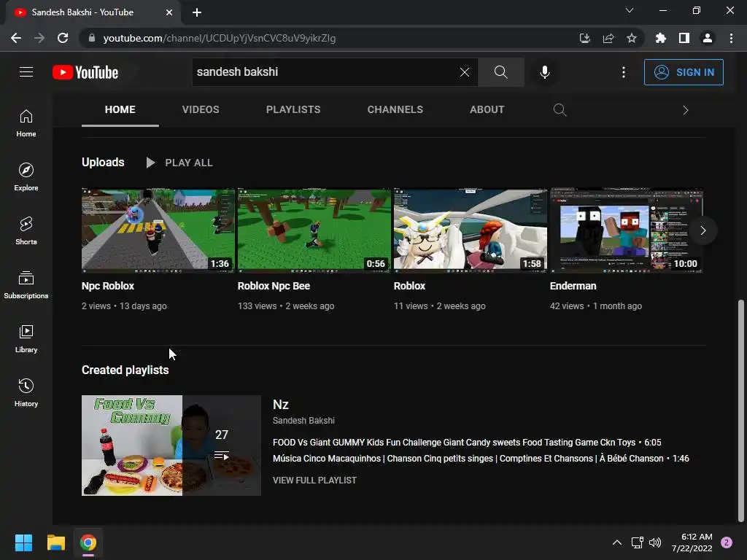
Task: Open the Uploads section heading
Action: point(103,163)
